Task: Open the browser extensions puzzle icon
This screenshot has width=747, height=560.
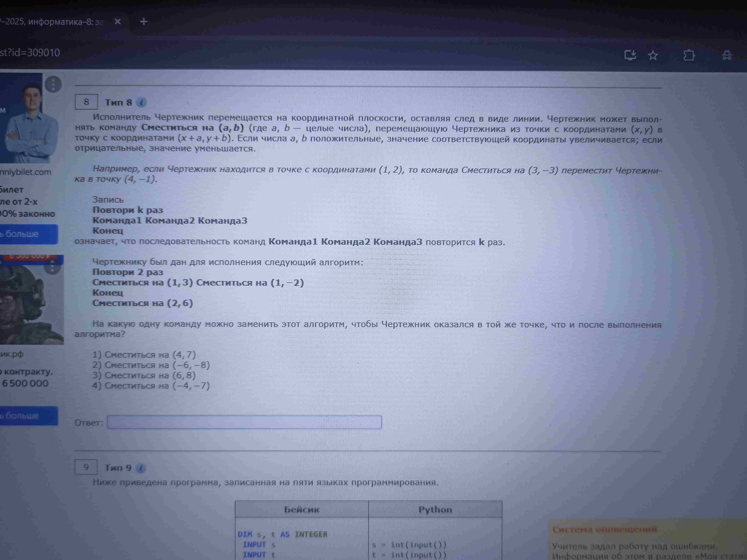Action: click(689, 55)
